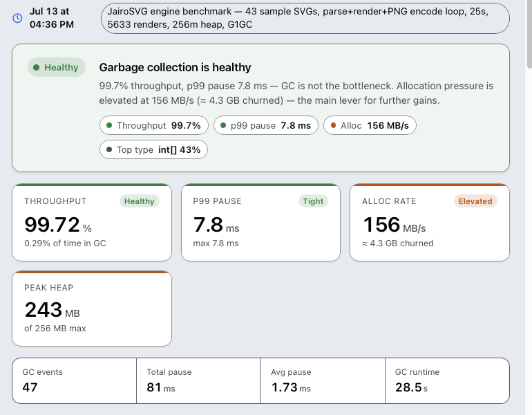Image resolution: width=532 pixels, height=415 pixels.
Task: Click the green dot in Throughput chip
Action: pyautogui.click(x=109, y=125)
